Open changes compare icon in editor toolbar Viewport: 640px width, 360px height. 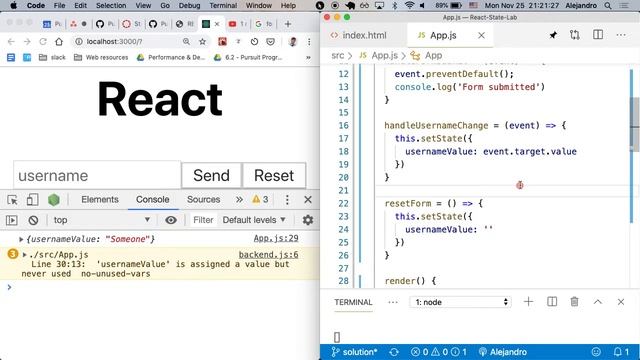(575, 35)
